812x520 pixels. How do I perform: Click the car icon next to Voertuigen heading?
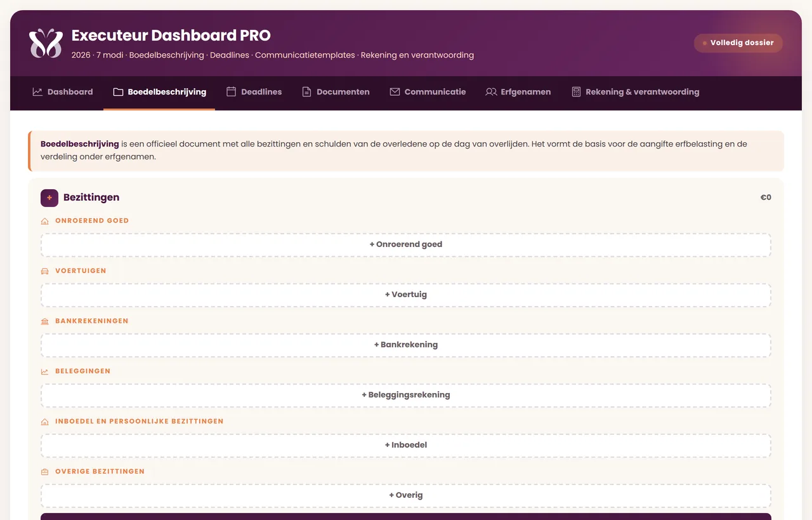44,271
